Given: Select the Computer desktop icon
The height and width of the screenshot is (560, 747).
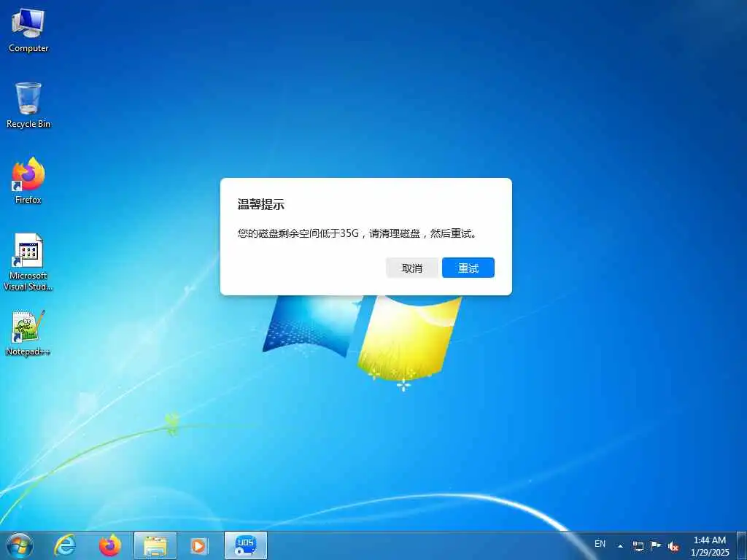Looking at the screenshot, I should (28, 31).
